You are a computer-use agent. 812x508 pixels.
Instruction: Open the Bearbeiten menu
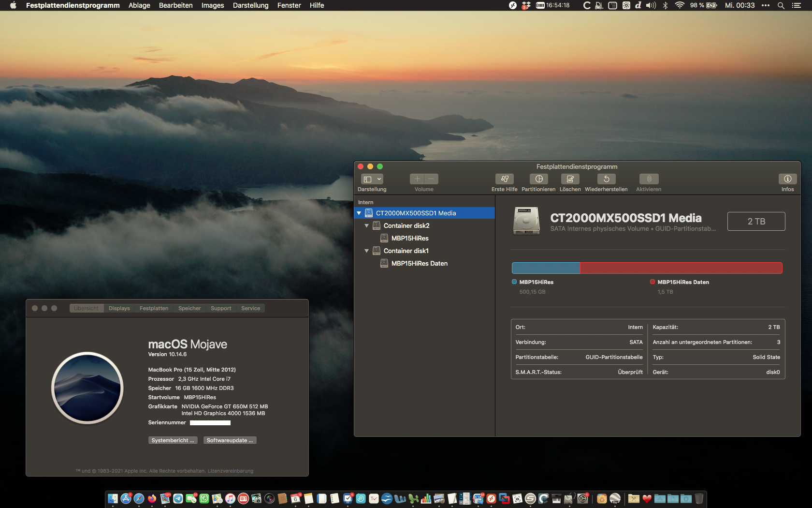(175, 5)
